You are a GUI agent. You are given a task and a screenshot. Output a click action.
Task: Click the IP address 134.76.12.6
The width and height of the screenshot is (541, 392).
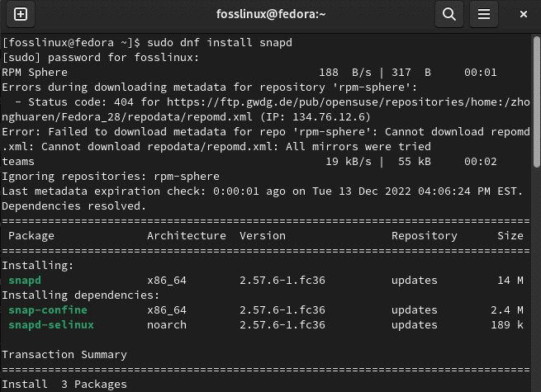(x=329, y=117)
